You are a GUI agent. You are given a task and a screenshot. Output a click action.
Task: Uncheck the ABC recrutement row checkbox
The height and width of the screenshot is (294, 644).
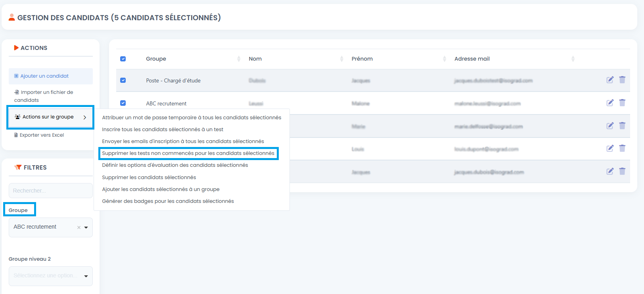click(123, 103)
